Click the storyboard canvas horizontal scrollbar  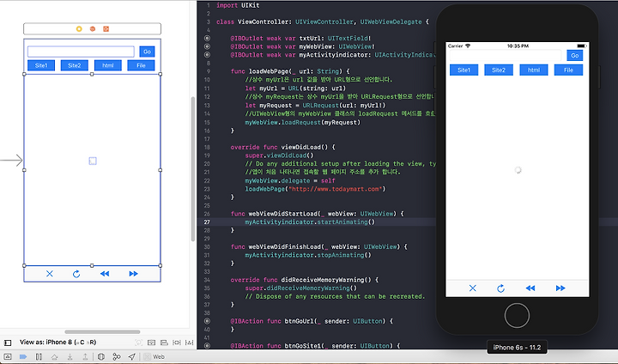click(102, 331)
